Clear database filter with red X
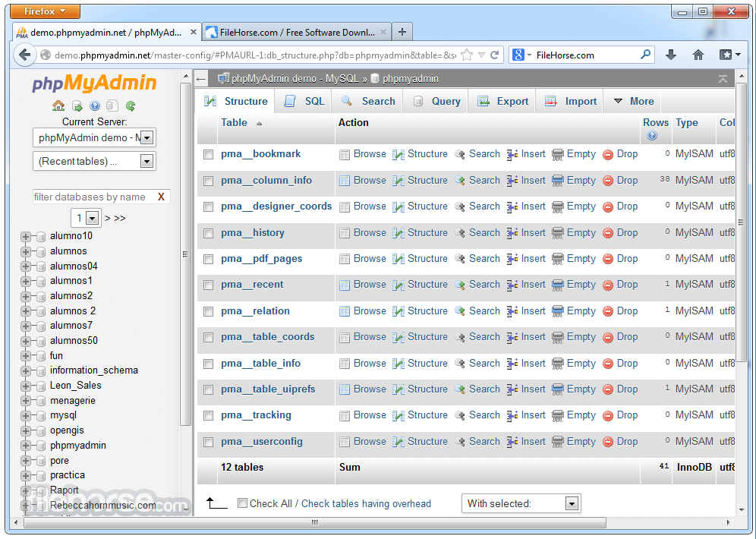 161,197
